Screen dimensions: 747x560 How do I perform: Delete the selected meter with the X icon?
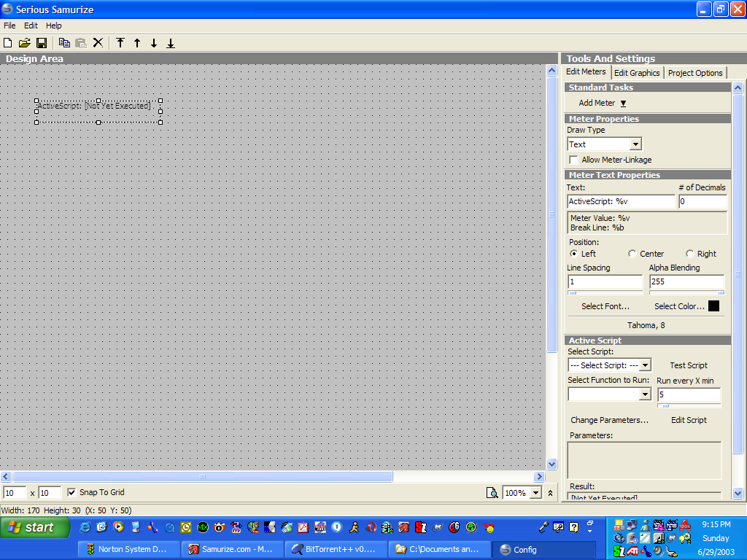(x=98, y=43)
